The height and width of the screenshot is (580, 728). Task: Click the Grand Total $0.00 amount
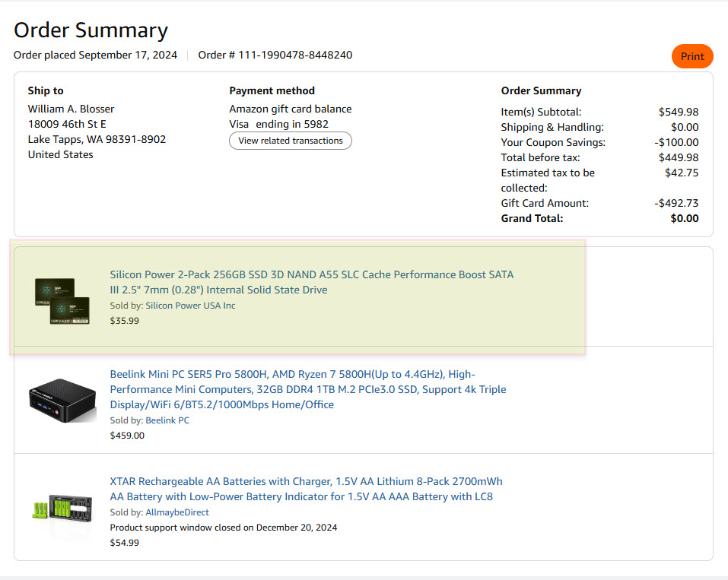(684, 218)
